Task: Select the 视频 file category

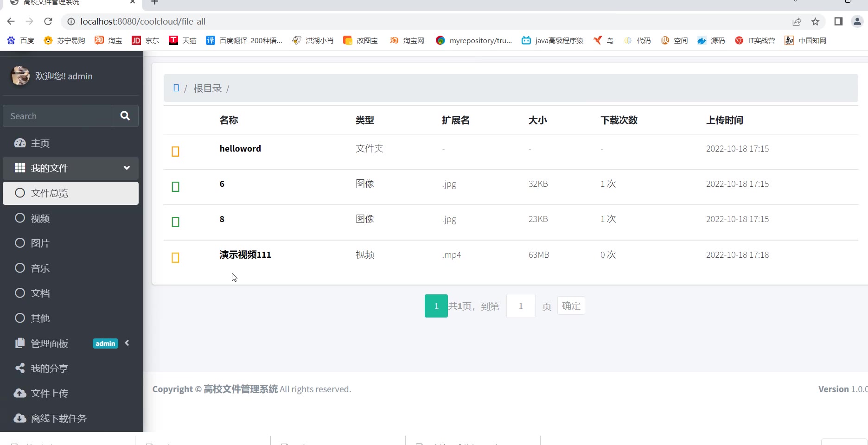Action: pyautogui.click(x=40, y=218)
